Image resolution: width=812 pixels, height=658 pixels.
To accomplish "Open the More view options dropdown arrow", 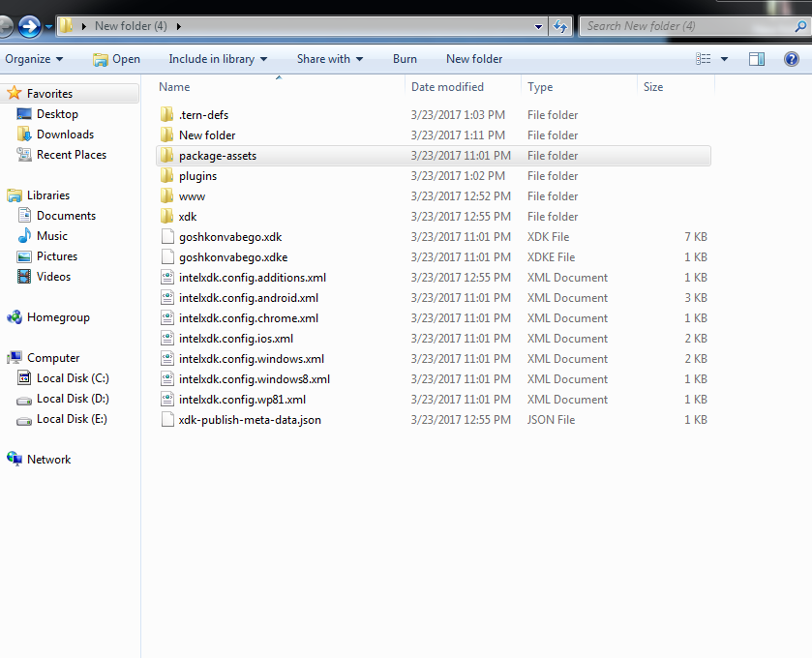I will tap(725, 59).
